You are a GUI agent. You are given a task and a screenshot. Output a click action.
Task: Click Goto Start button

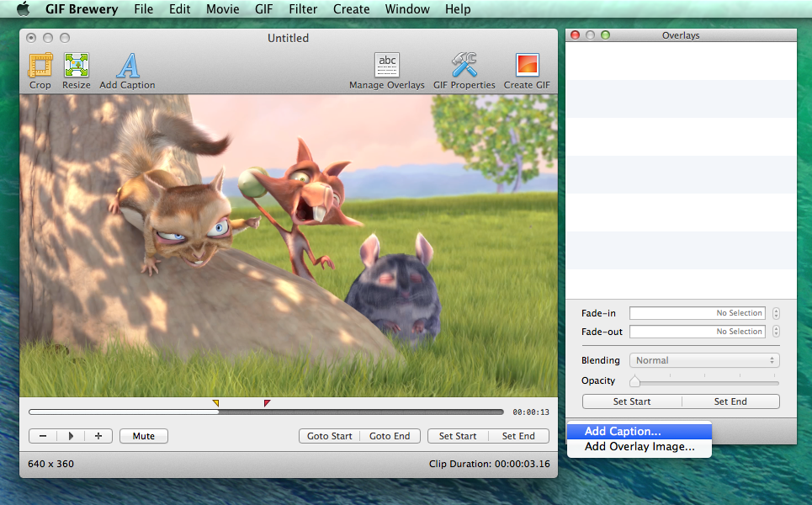[x=329, y=436]
